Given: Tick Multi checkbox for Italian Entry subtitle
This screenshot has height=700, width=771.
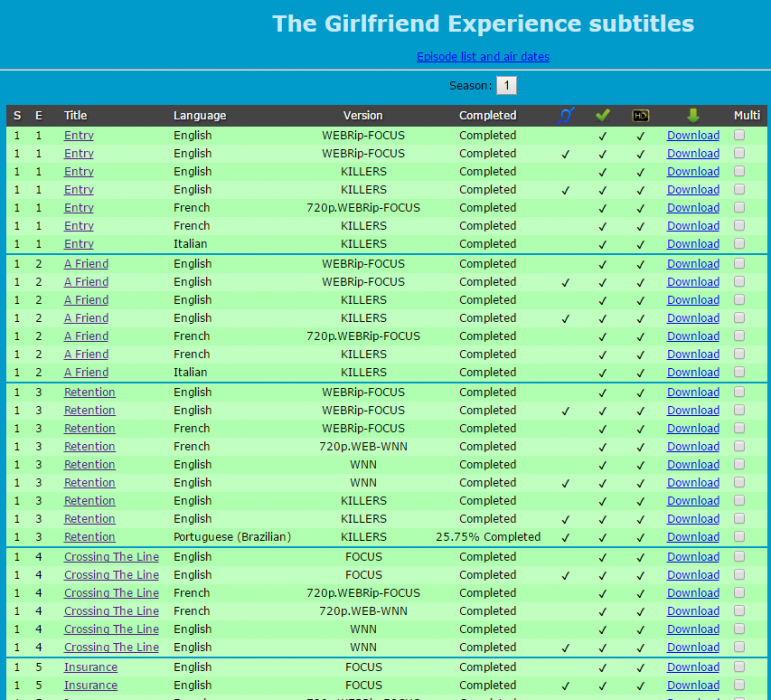Looking at the screenshot, I should point(740,243).
